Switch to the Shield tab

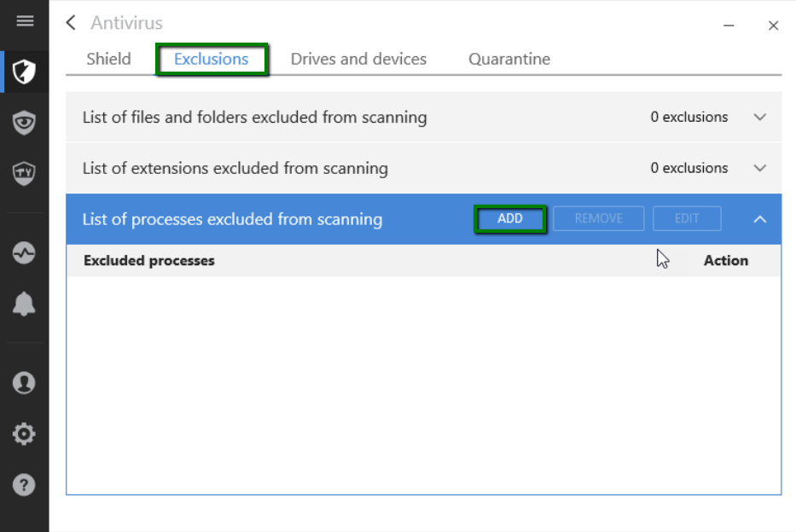pyautogui.click(x=108, y=59)
